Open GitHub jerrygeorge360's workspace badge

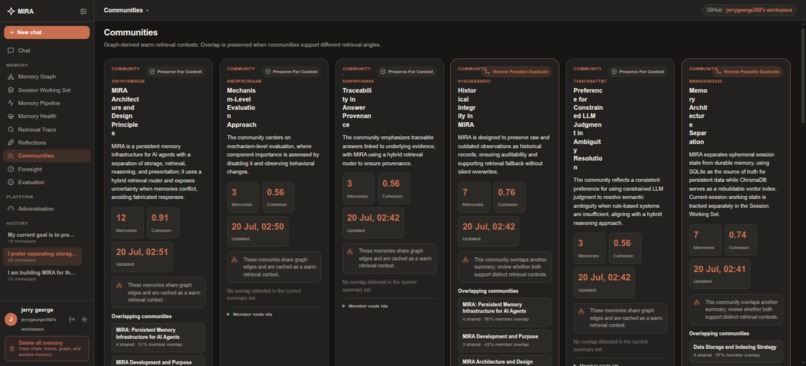[x=750, y=10]
